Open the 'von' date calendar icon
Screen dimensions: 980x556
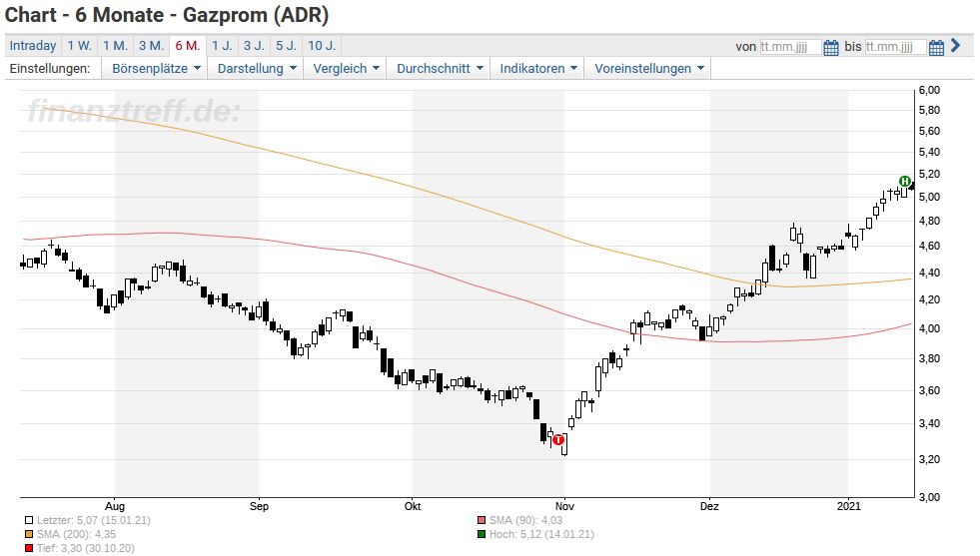(x=830, y=47)
